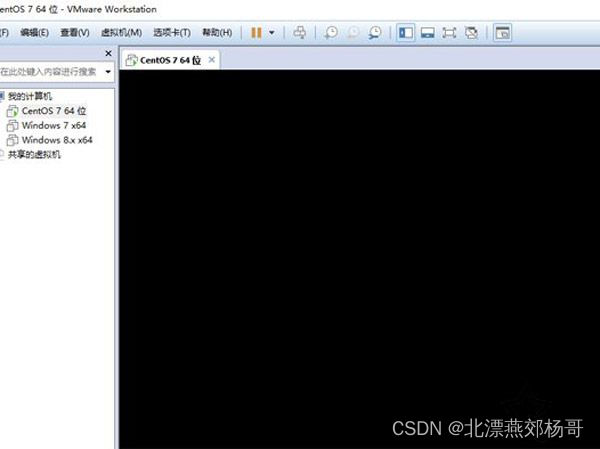
Task: Open the 帮助(H) menu
Action: pyautogui.click(x=217, y=33)
